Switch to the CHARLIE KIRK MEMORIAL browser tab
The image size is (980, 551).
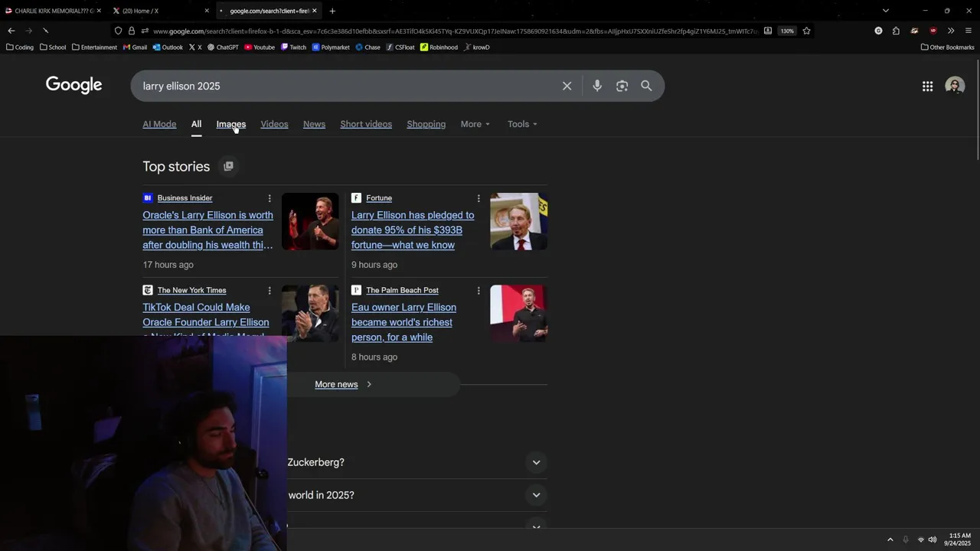pyautogui.click(x=54, y=11)
